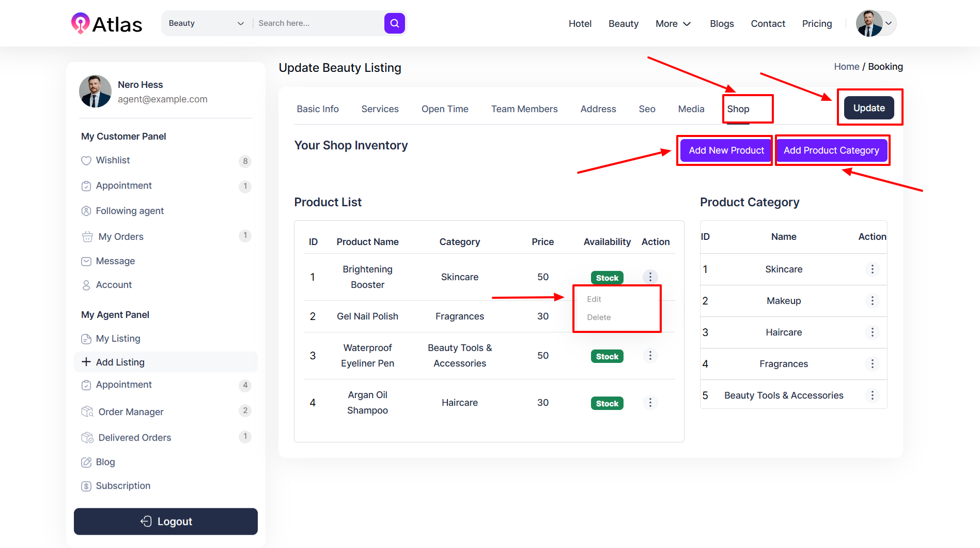Click in the Search here input field

point(318,23)
